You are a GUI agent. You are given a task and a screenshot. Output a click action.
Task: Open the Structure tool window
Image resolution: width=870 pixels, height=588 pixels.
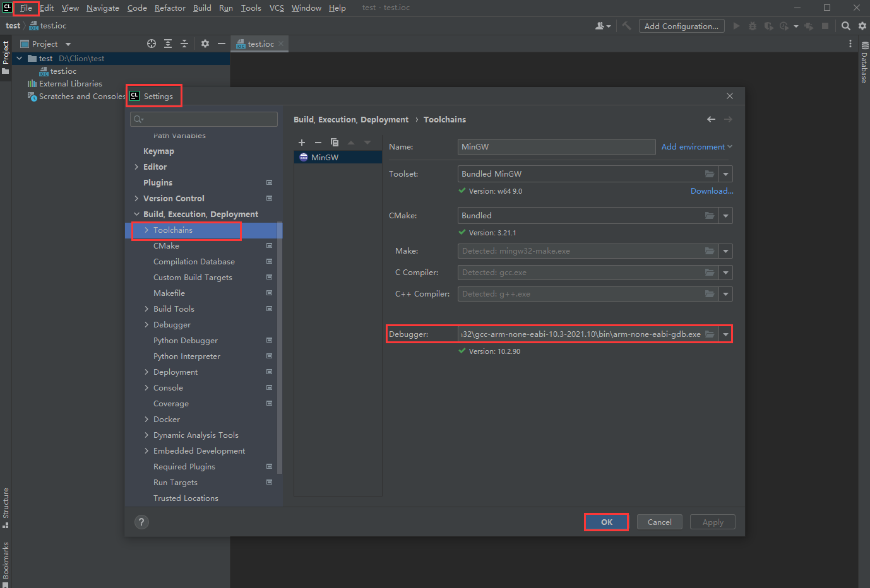click(6, 508)
